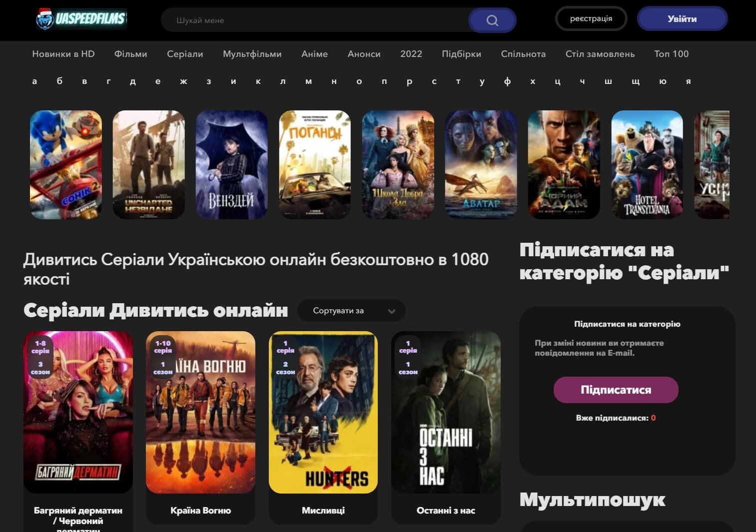This screenshot has height=532, width=756.
Task: Filter by letter 'к' in alphabet bar
Action: [x=258, y=81]
